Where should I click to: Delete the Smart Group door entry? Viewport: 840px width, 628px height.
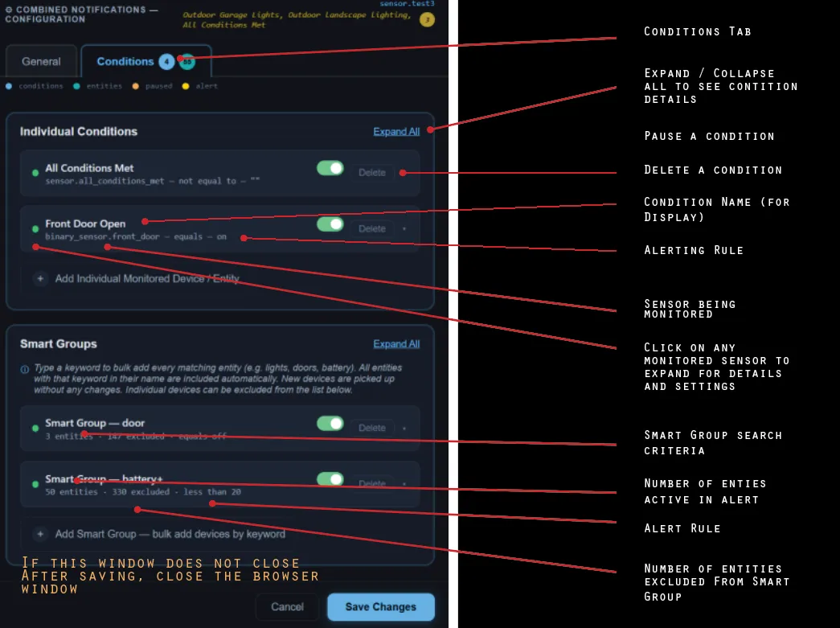pos(372,428)
